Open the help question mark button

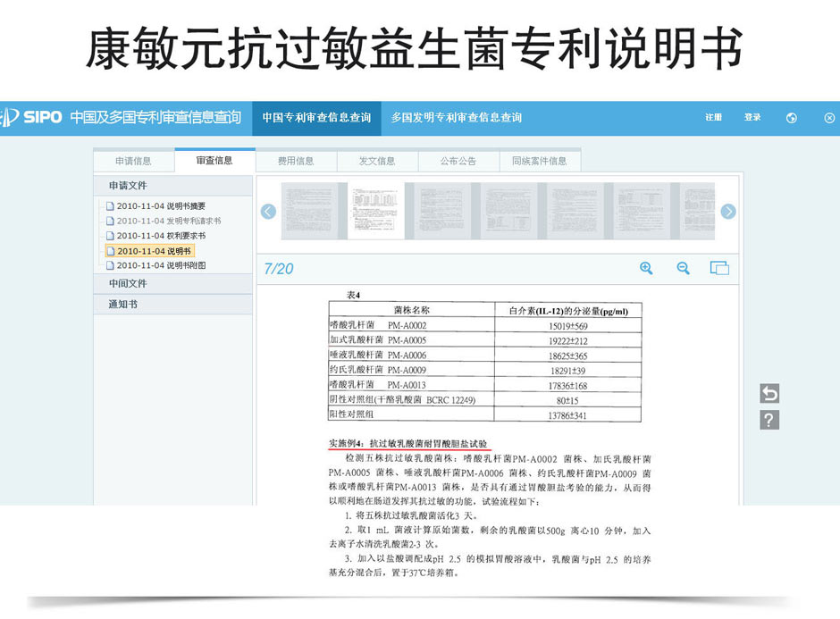point(769,420)
